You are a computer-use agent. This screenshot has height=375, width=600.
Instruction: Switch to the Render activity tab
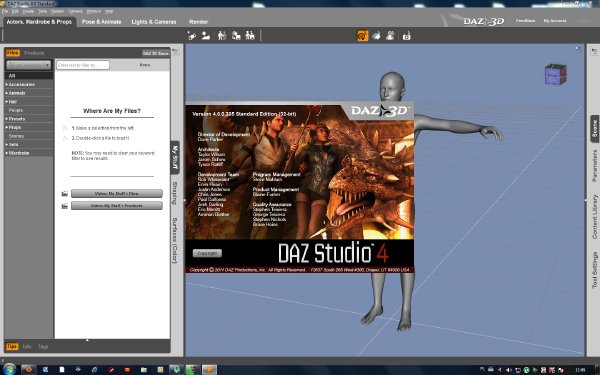(198, 22)
